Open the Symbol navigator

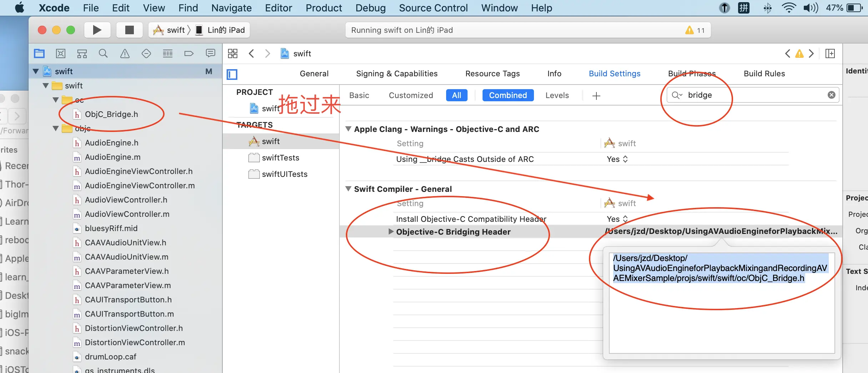[x=82, y=53]
